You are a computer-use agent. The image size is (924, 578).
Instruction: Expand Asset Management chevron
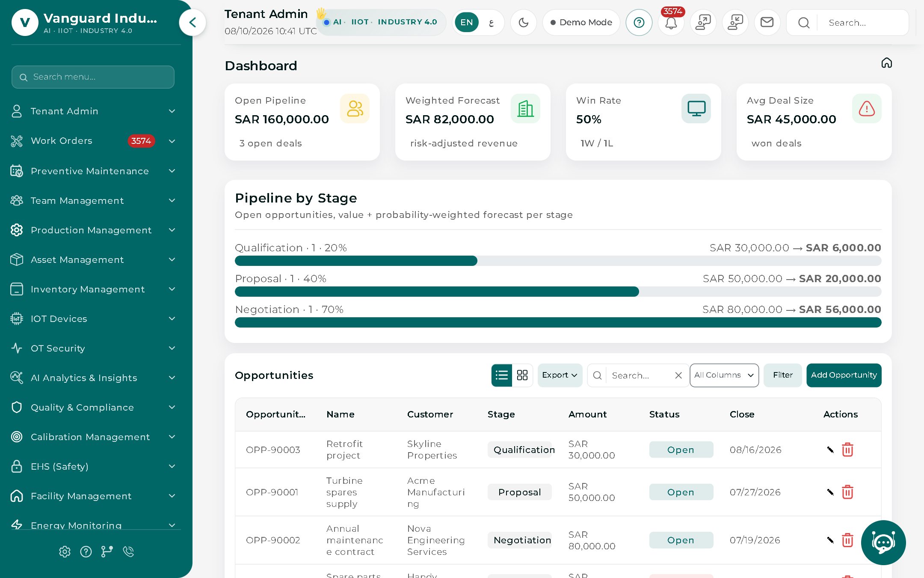[172, 259]
